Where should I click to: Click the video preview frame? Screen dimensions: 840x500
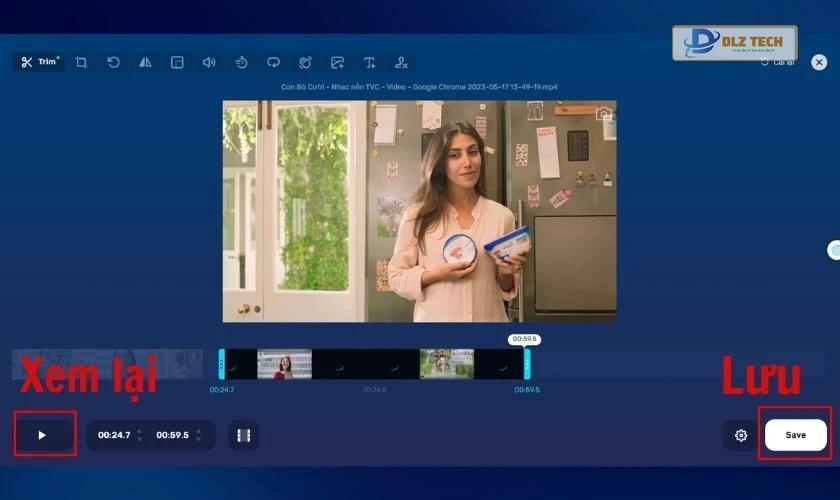click(419, 211)
